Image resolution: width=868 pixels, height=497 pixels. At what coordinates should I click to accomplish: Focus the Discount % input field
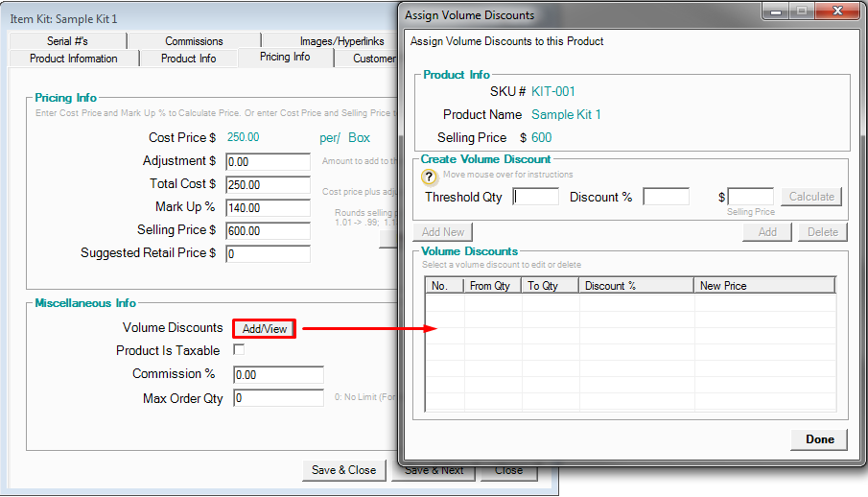click(666, 197)
